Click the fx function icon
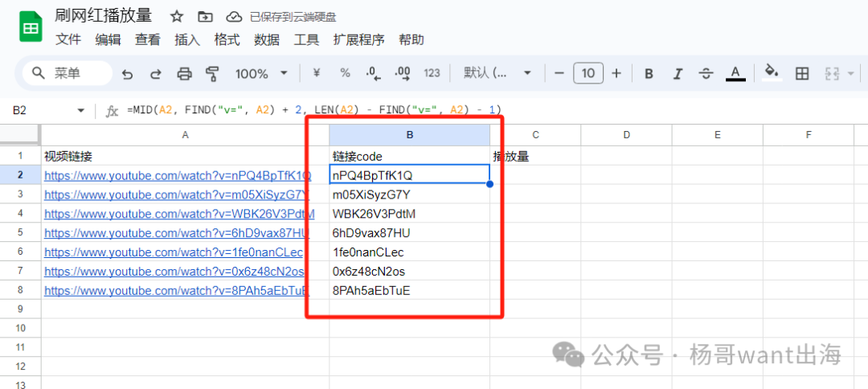 [113, 111]
